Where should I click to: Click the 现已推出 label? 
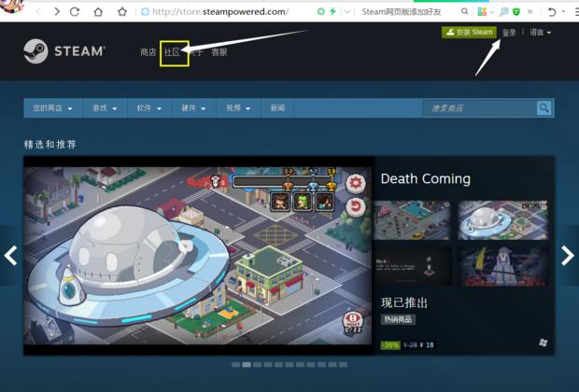point(404,302)
